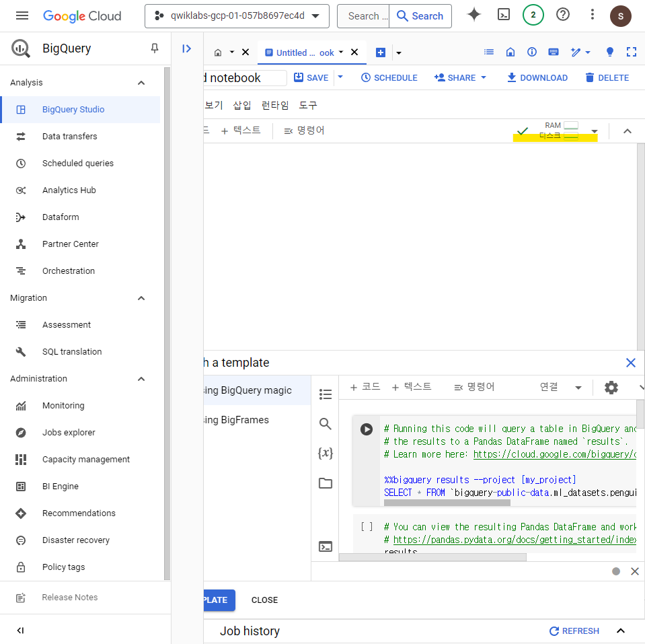Pin the BigQuery product to navigation
The image size is (645, 644).
click(x=155, y=48)
